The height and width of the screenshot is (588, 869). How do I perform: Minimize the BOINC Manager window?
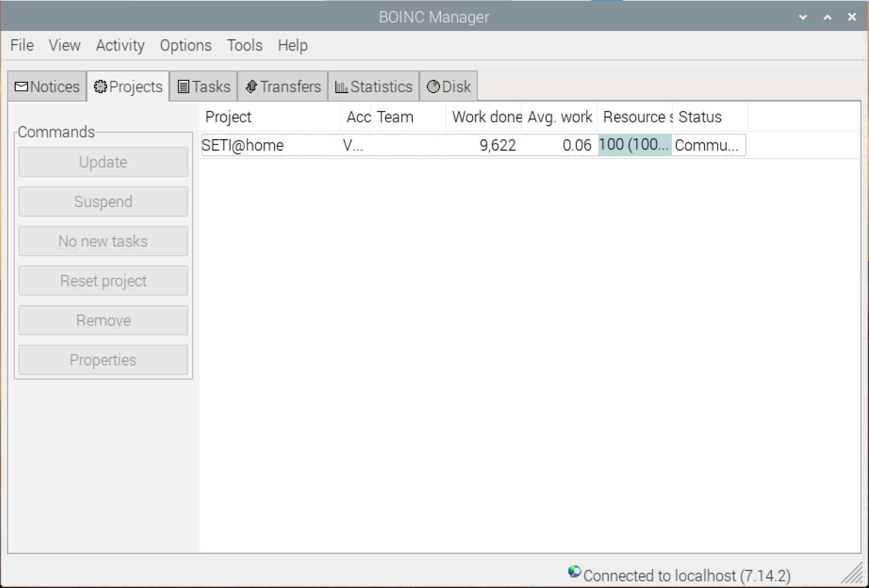point(803,17)
